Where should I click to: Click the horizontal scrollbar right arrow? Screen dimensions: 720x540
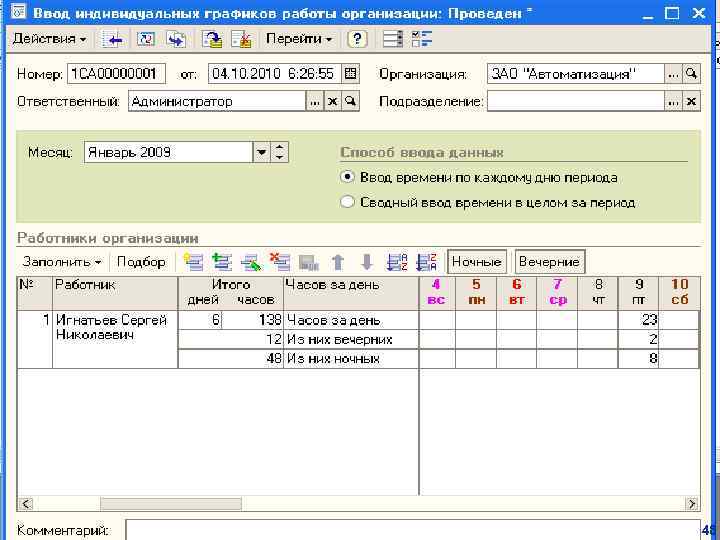click(692, 504)
